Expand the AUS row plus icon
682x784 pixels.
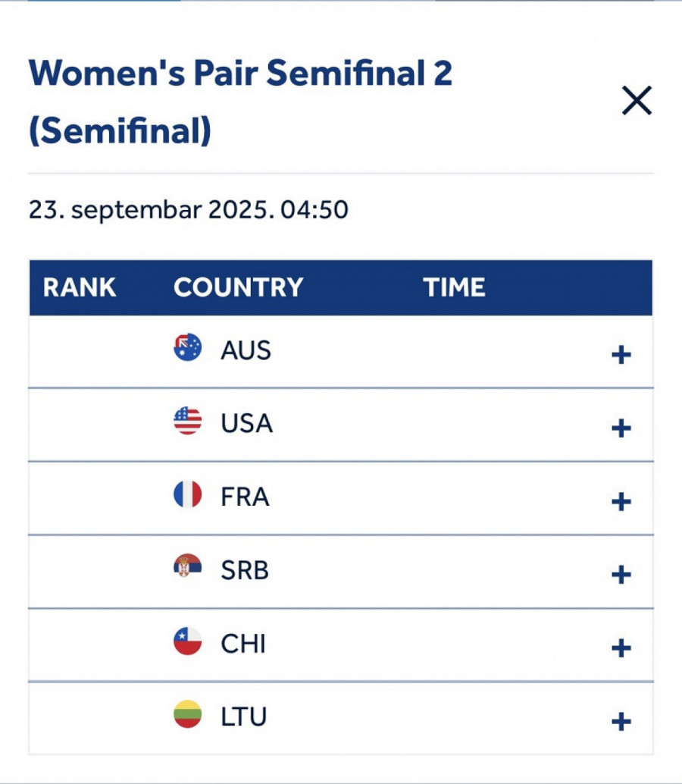pyautogui.click(x=621, y=355)
